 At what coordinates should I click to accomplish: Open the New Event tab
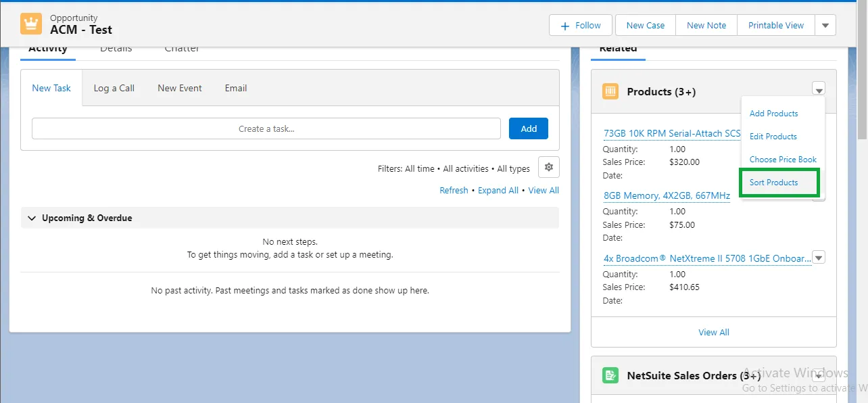click(180, 88)
